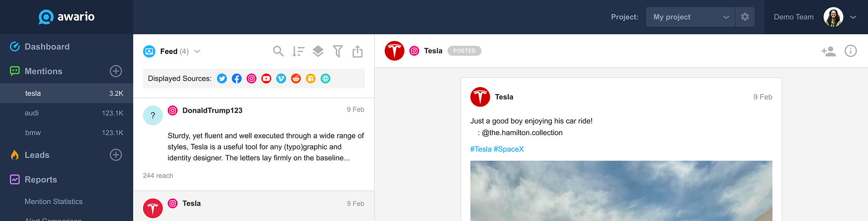Click the Dashboard gauge icon
868x221 pixels.
pos(15,46)
